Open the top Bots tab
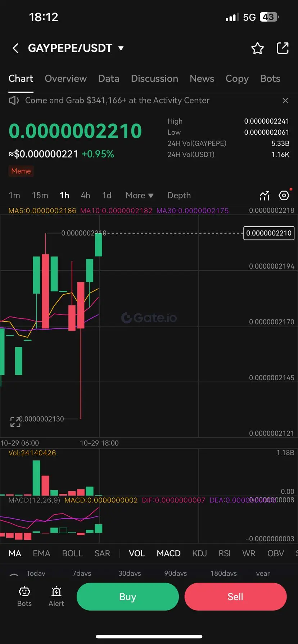Screen dimensions: 298x644 coord(270,79)
